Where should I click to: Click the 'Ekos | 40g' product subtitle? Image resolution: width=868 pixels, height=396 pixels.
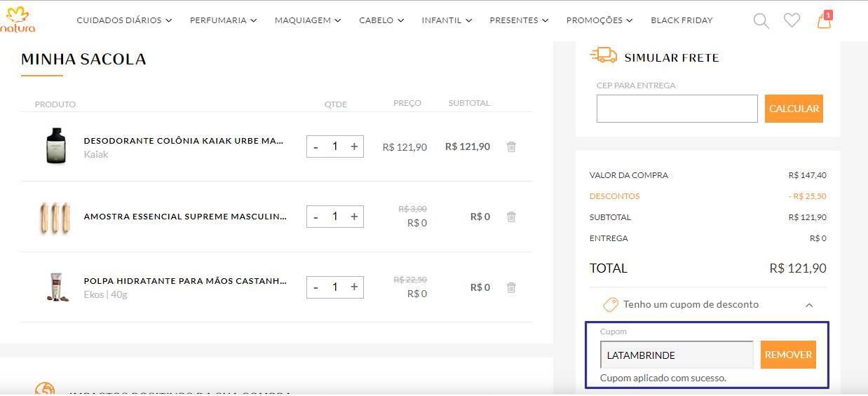(105, 294)
